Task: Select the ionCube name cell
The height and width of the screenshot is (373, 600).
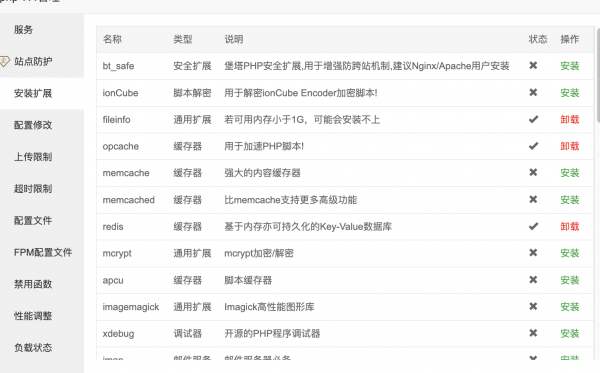Action: click(x=120, y=93)
